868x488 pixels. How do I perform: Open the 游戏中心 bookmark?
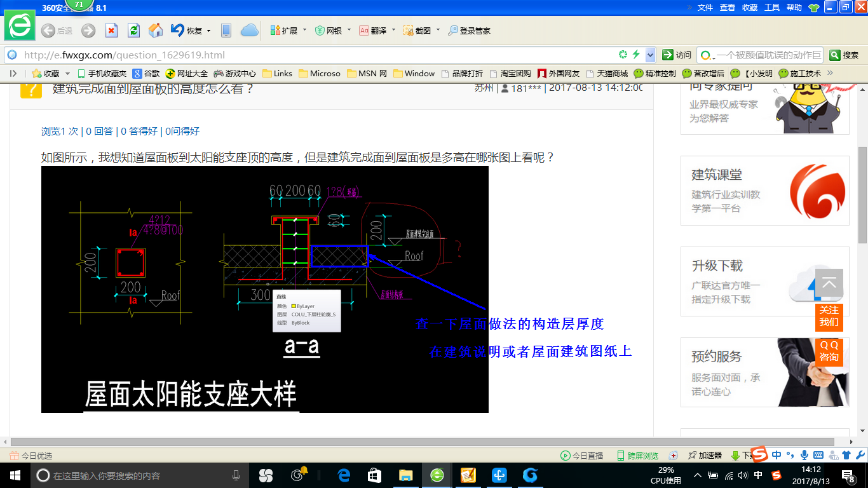point(235,74)
